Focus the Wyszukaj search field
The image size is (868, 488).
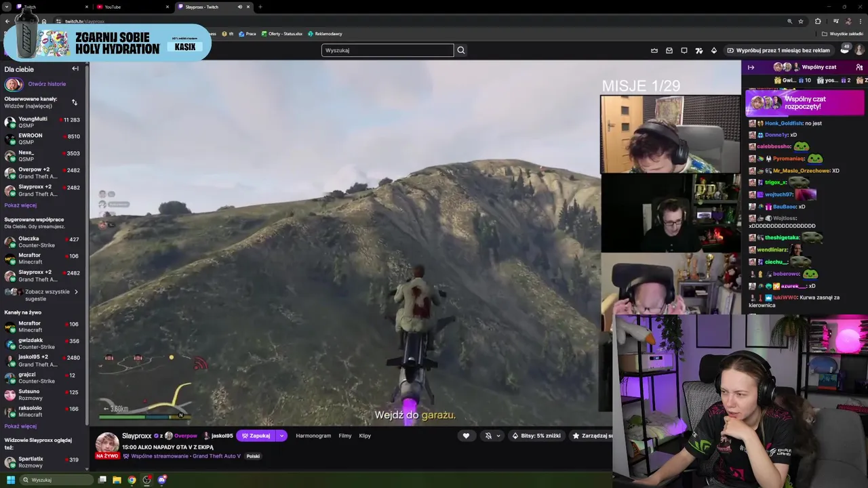[387, 50]
